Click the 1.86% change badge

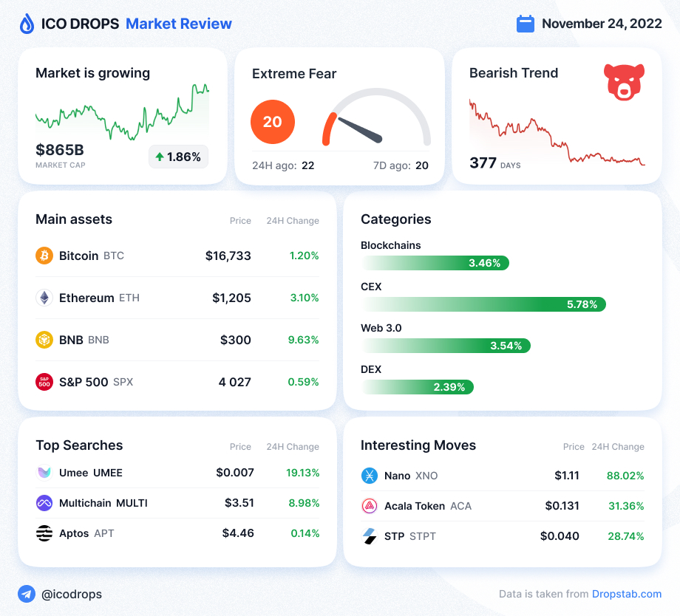coord(179,157)
